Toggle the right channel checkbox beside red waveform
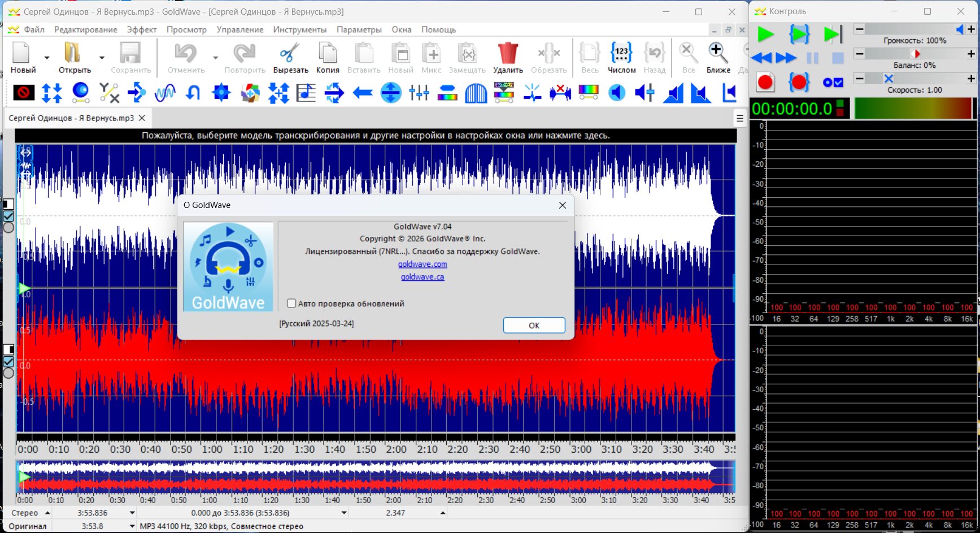Viewport: 980px width, 533px height. pyautogui.click(x=8, y=362)
